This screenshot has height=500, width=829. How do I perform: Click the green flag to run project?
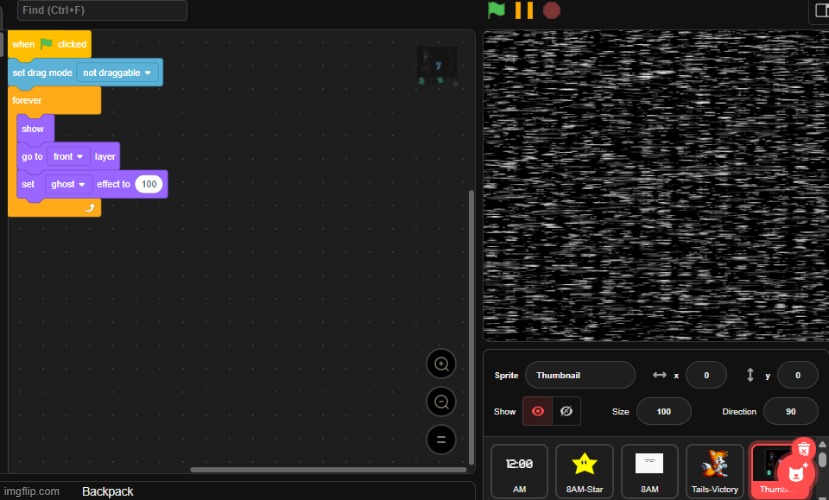coord(496,11)
